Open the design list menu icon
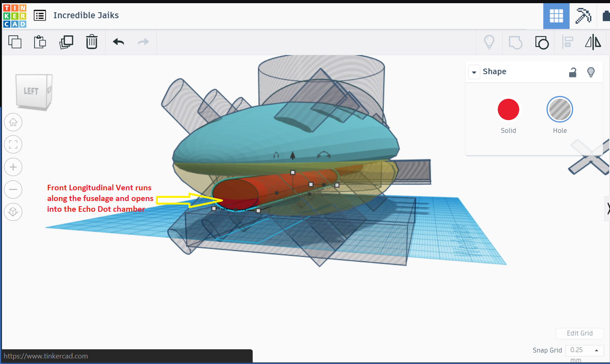Screen dimensions: 610x364 click(40, 15)
